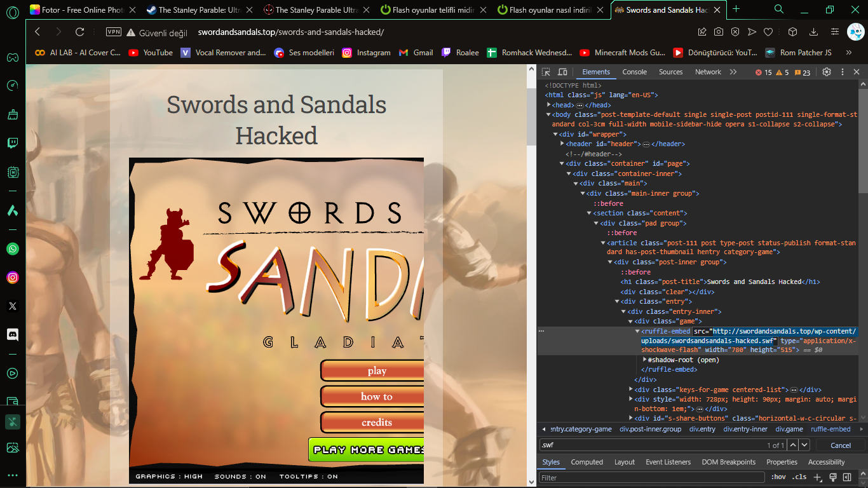Expand the #shadow-root (open) node
The width and height of the screenshot is (868, 488).
(x=644, y=360)
